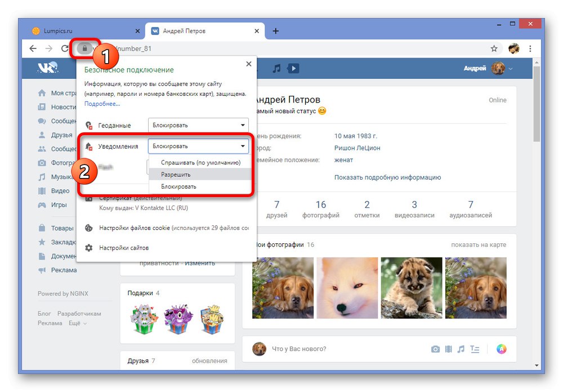Open 16 фотографий counter
The image size is (563, 392).
[x=321, y=210]
